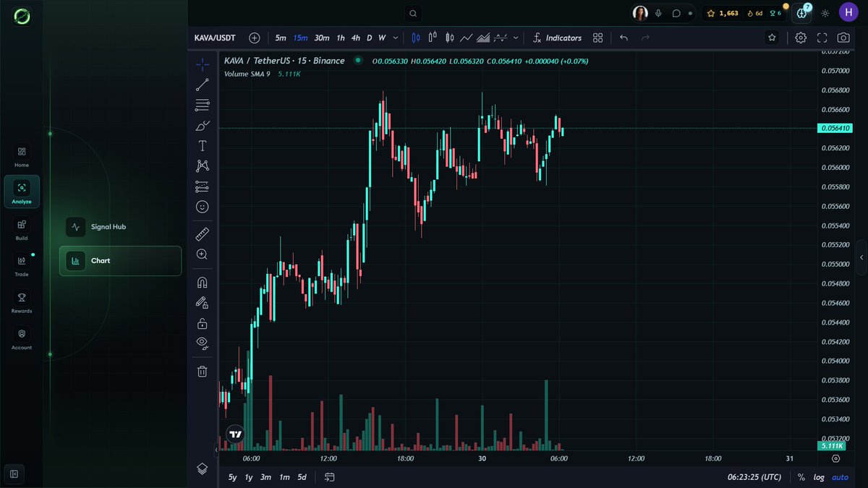Switch to line chart style

click(467, 38)
